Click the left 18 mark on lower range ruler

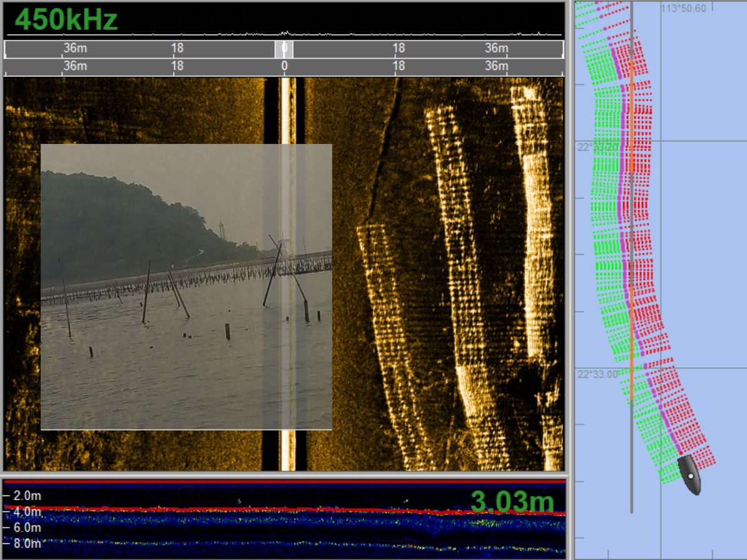coord(177,66)
